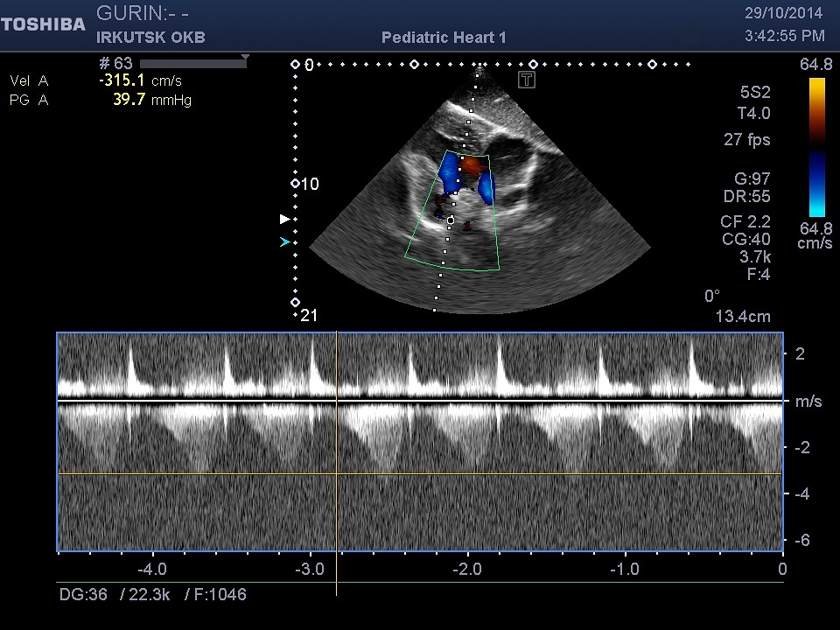Click the cine frame indicator triangle above progress bar
This screenshot has width=840, height=630.
(245, 57)
